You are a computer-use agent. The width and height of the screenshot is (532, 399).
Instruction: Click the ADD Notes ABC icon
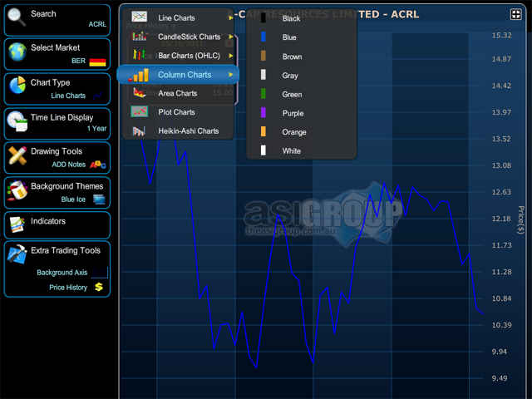click(98, 165)
